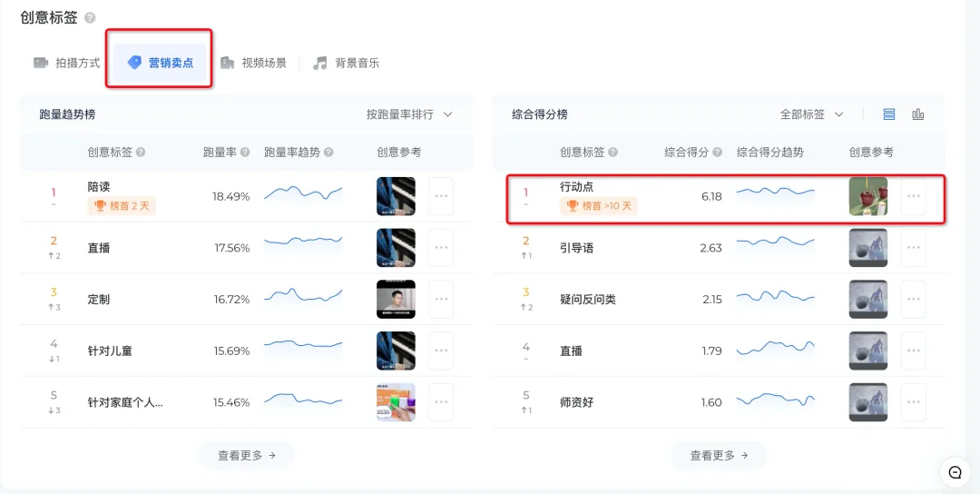
Task: Open more options for 陪读 row
Action: coord(441,196)
